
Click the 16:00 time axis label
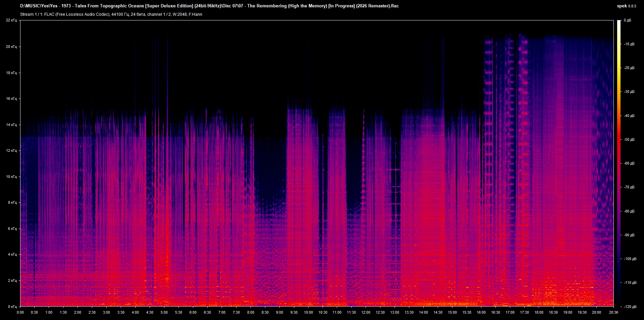click(481, 312)
